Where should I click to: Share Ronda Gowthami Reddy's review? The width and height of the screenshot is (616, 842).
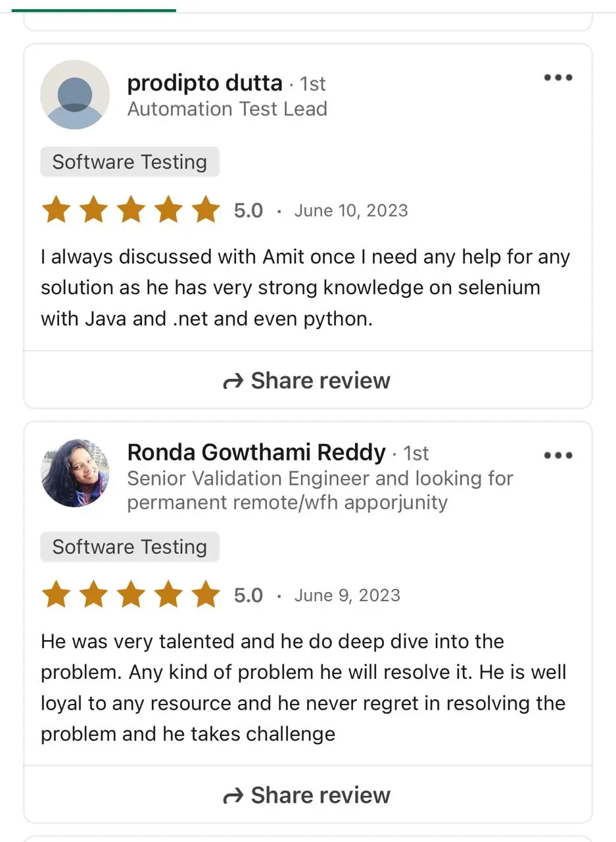click(308, 795)
